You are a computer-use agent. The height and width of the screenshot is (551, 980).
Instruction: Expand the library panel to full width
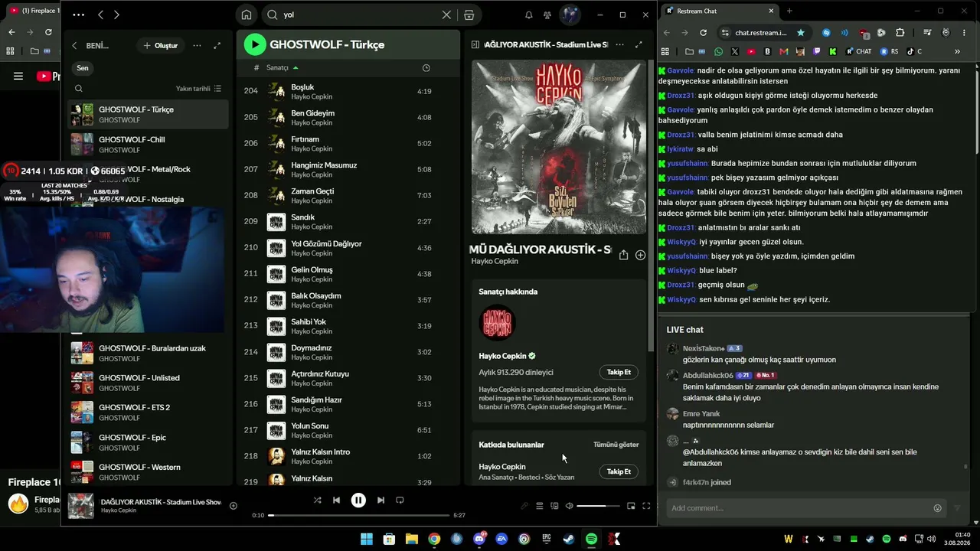click(217, 46)
